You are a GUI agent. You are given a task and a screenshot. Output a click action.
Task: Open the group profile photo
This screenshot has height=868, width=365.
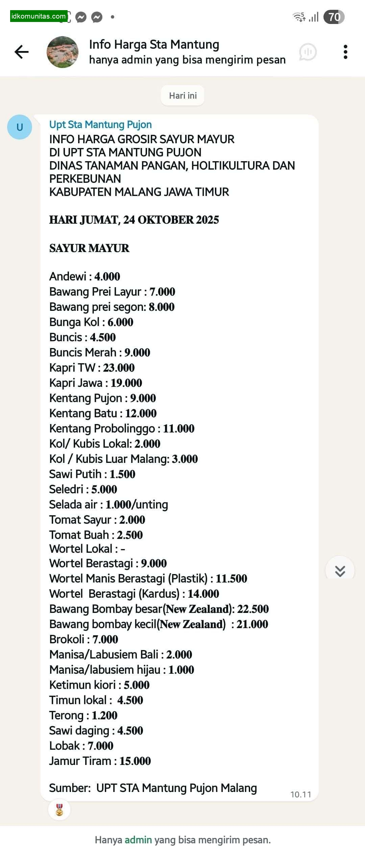(x=63, y=52)
